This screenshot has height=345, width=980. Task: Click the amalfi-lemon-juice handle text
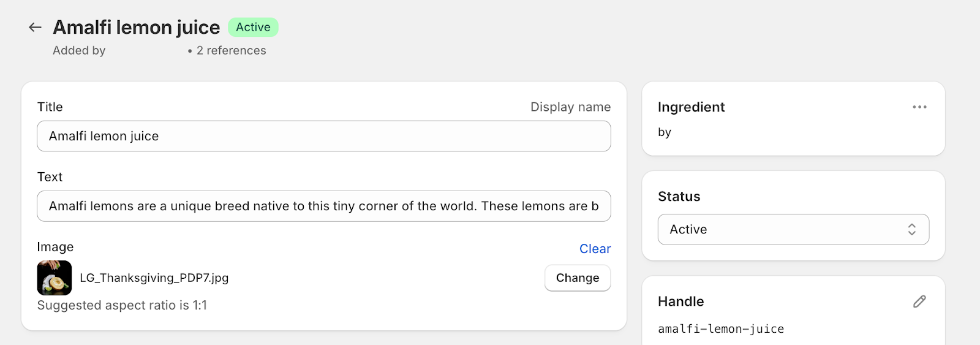[x=721, y=329]
